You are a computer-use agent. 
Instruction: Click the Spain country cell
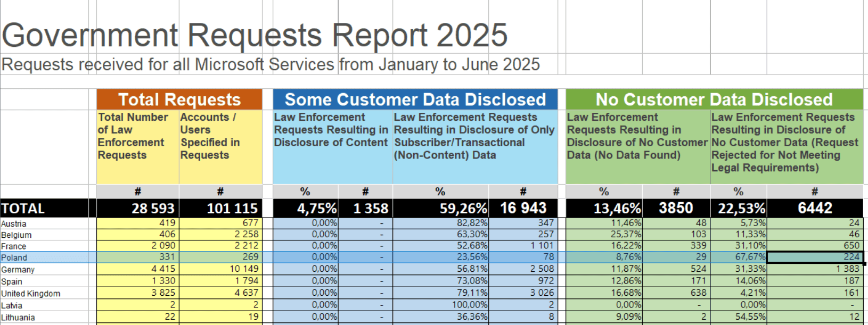click(x=45, y=281)
